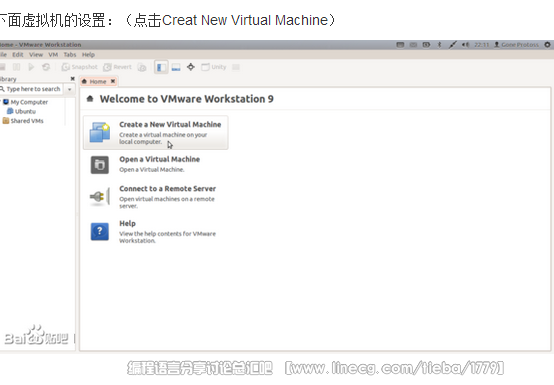Screen dimensions: 554x385
Task: Close the Home tab
Action: (x=113, y=81)
